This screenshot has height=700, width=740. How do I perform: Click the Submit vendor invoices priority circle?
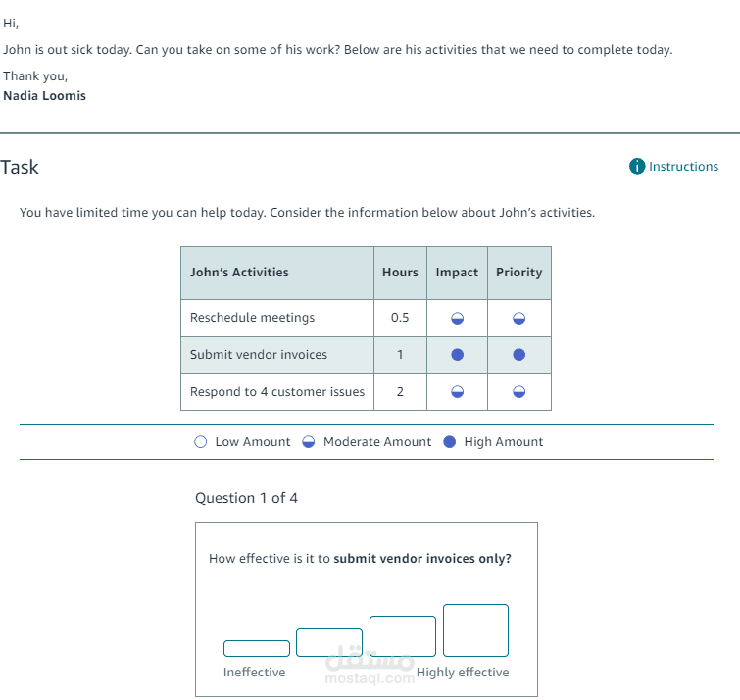coord(519,355)
